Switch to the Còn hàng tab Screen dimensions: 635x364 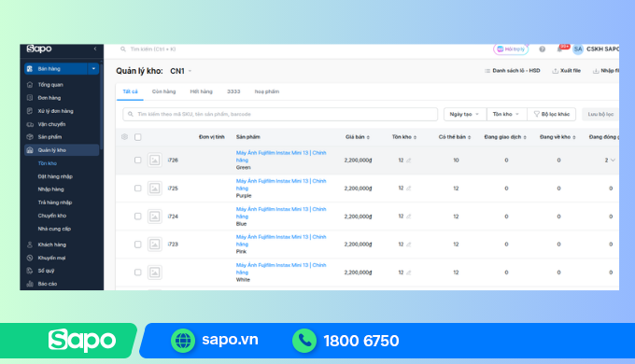click(x=163, y=91)
